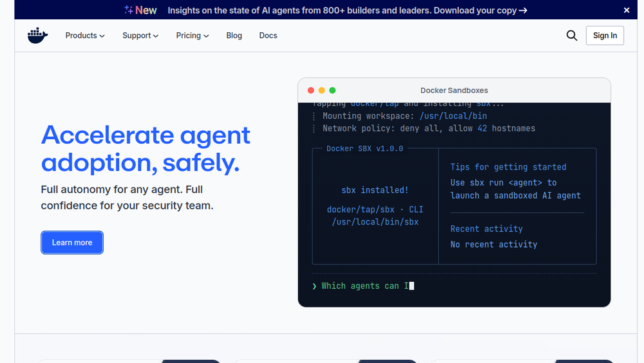This screenshot has width=644, height=363.
Task: Go to Docs in navigation
Action: 268,35
